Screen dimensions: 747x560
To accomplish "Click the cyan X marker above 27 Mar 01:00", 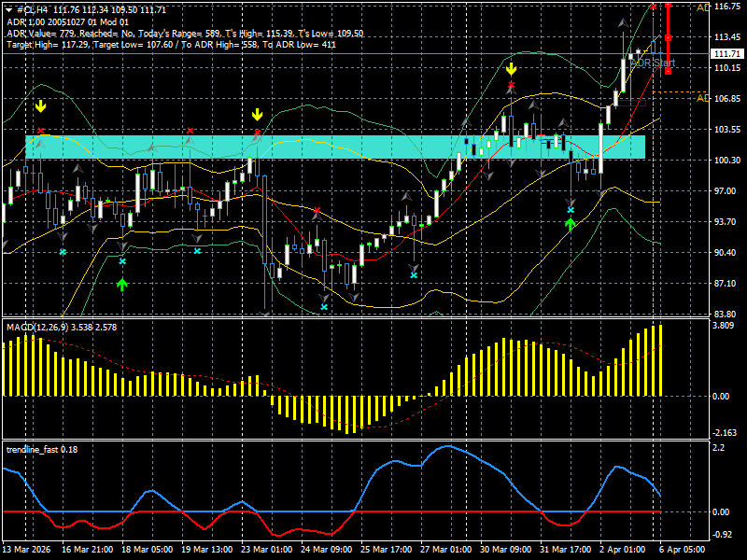I will coord(414,275).
